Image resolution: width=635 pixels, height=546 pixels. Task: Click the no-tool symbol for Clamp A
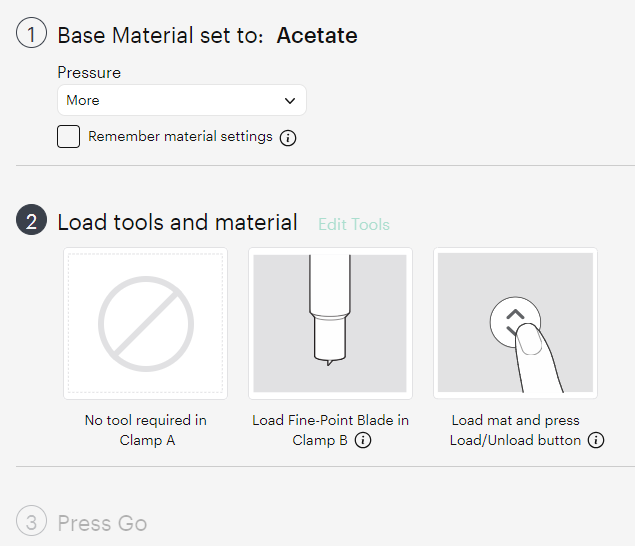pyautogui.click(x=146, y=324)
